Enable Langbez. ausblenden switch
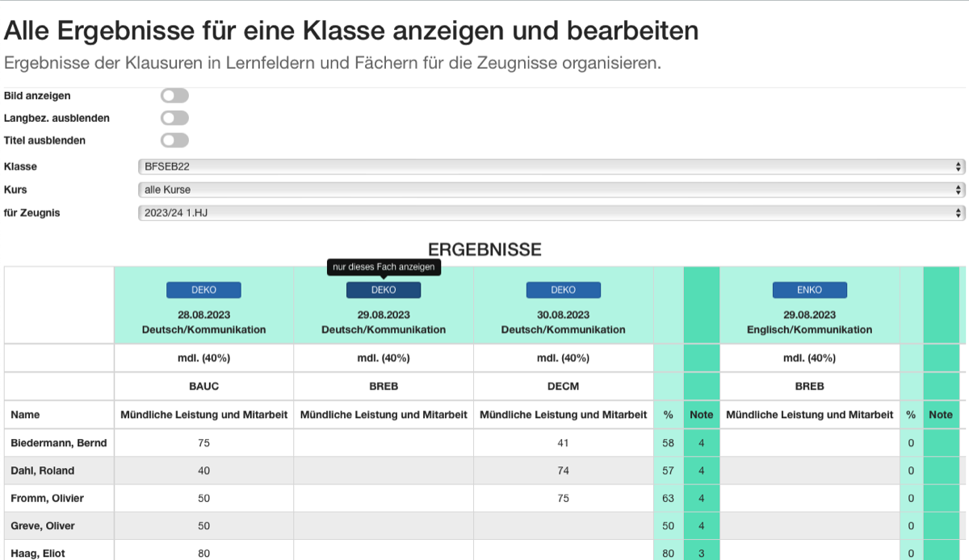The width and height of the screenshot is (969, 560). coord(174,118)
